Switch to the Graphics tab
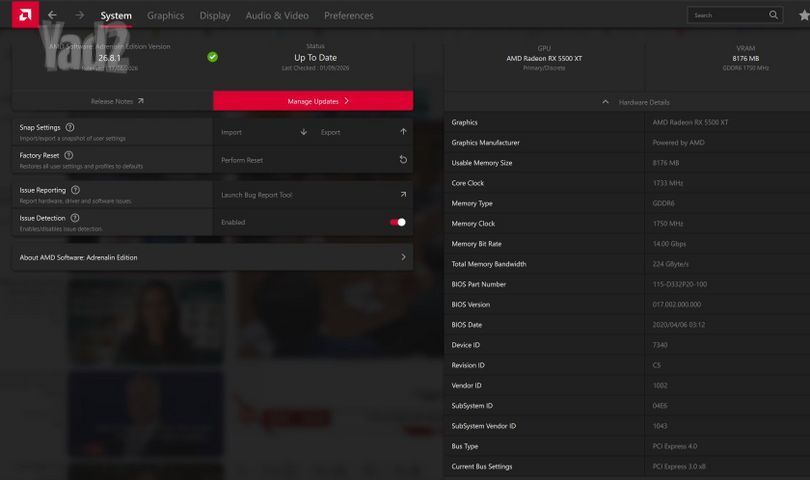Screen dimensions: 810x480 coord(165,16)
